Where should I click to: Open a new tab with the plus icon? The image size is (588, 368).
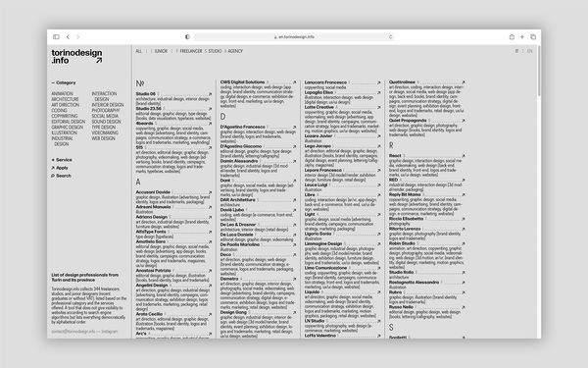click(x=522, y=37)
